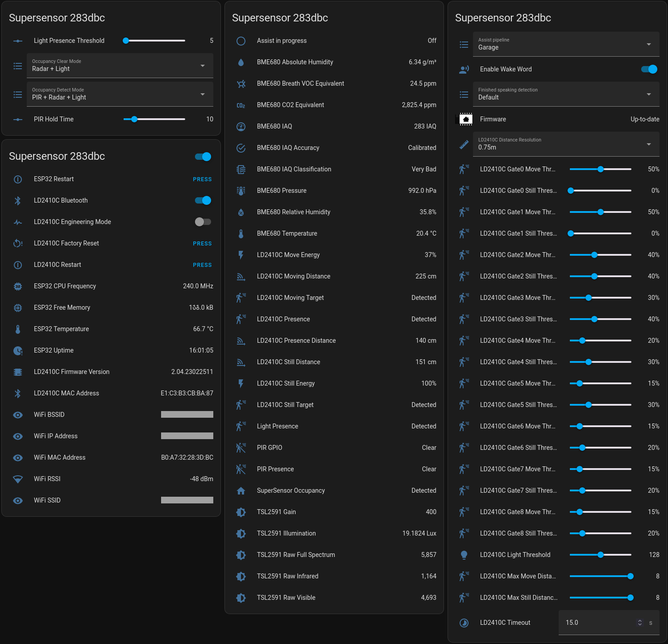Expand the LD2410C Distance Resolution selector
The image size is (668, 644).
click(649, 144)
